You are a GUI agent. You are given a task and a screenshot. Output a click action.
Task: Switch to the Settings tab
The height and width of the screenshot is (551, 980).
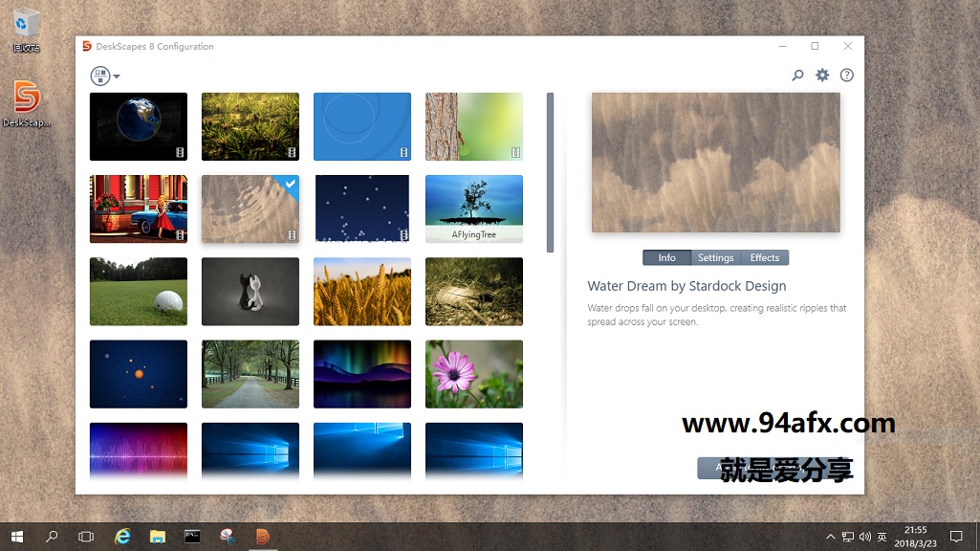click(715, 257)
